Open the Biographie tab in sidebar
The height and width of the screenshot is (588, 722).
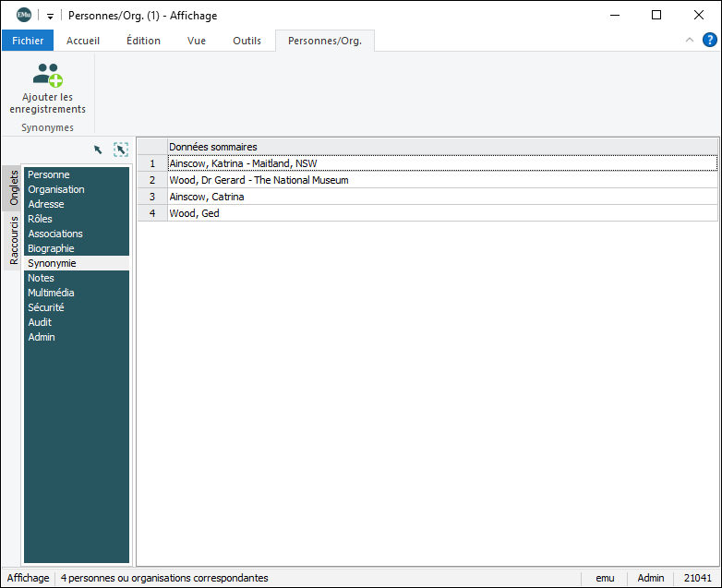tap(51, 248)
